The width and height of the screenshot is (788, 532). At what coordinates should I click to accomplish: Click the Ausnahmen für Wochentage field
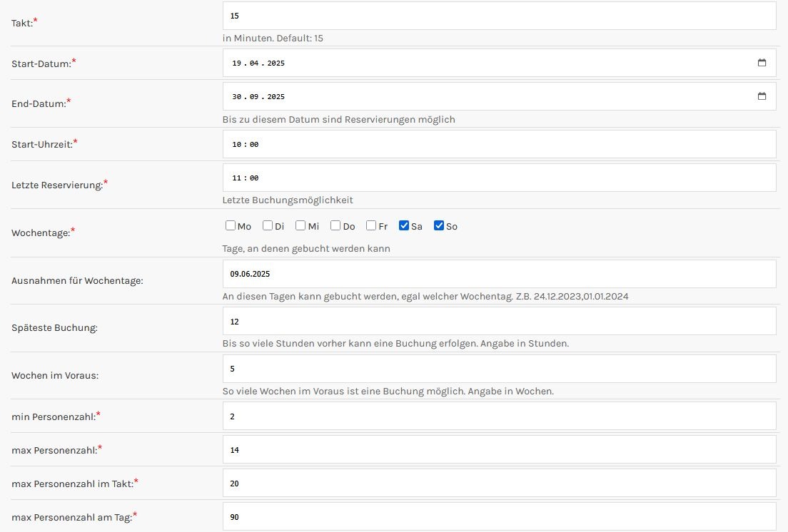coord(499,274)
